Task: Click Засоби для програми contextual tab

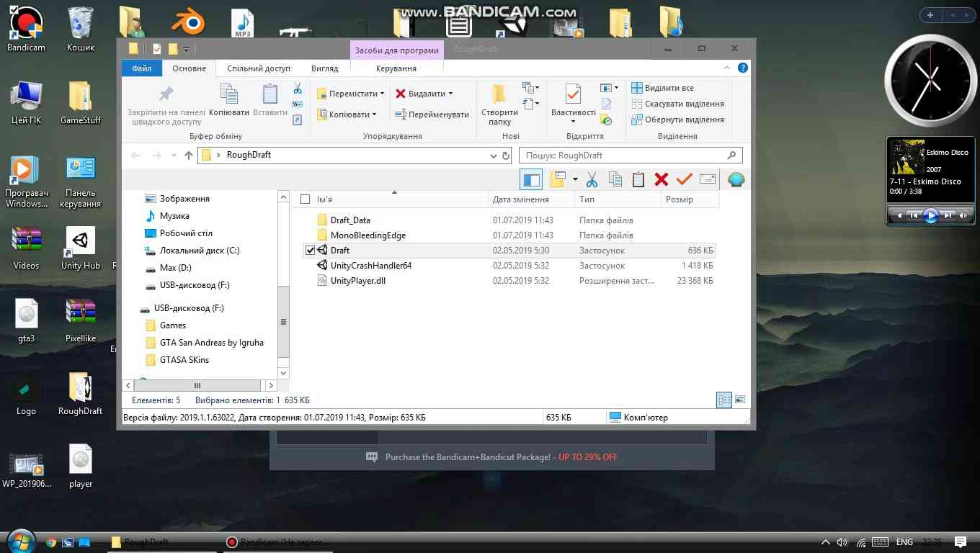Action: [396, 50]
